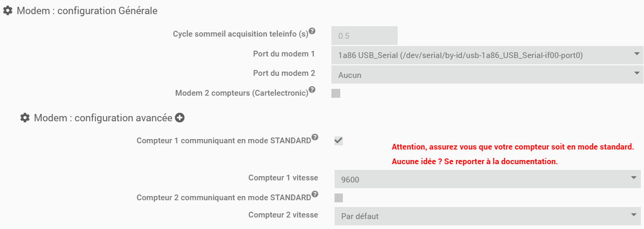Click the Modem configuration Générale heading
Viewport: 644px width, 229px height.
tap(87, 10)
